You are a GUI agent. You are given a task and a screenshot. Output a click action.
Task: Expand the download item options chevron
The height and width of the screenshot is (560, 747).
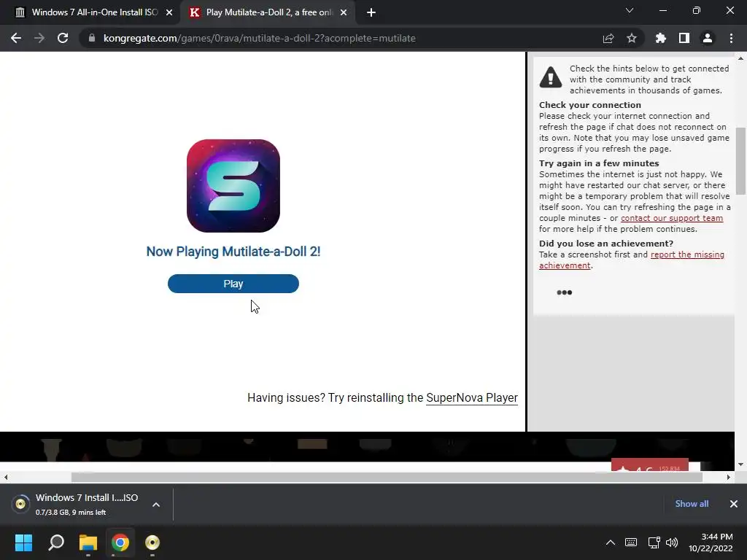[156, 505]
